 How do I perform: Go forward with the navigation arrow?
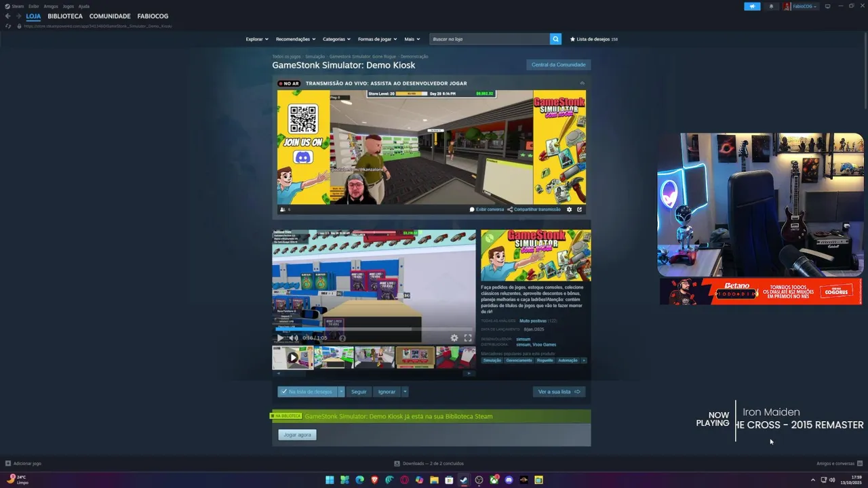pyautogui.click(x=19, y=16)
